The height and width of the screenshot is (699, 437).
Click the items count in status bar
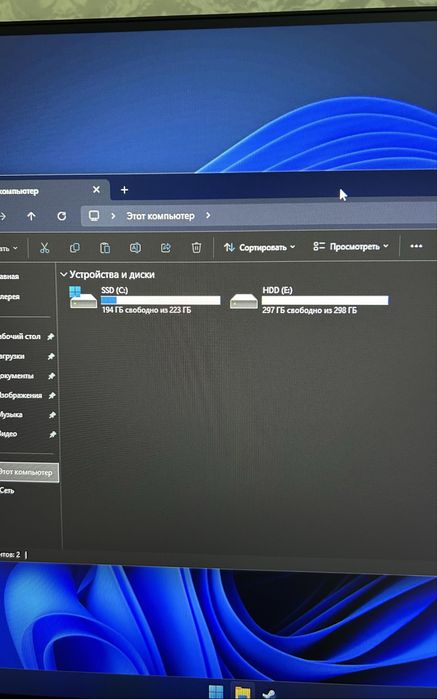10,555
